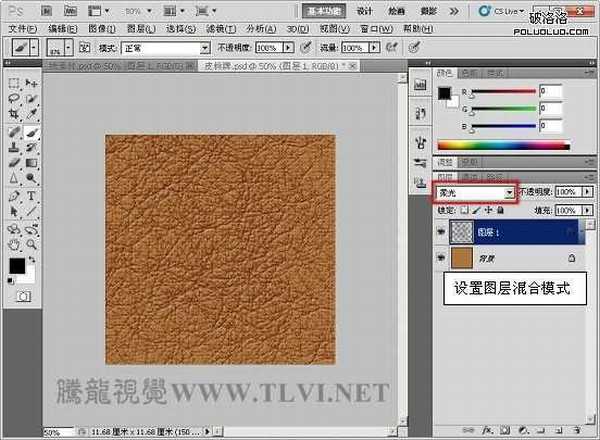Enable airbrush mode in the options bar
Viewport: 600px width, 440px height.
click(391, 47)
